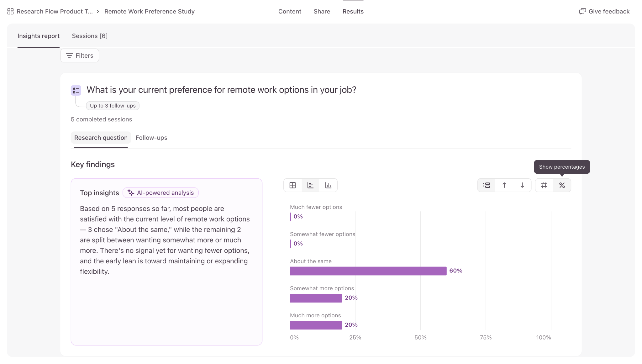Image resolution: width=642 pixels, height=364 pixels.
Task: Toggle display to percentages icon
Action: (562, 185)
